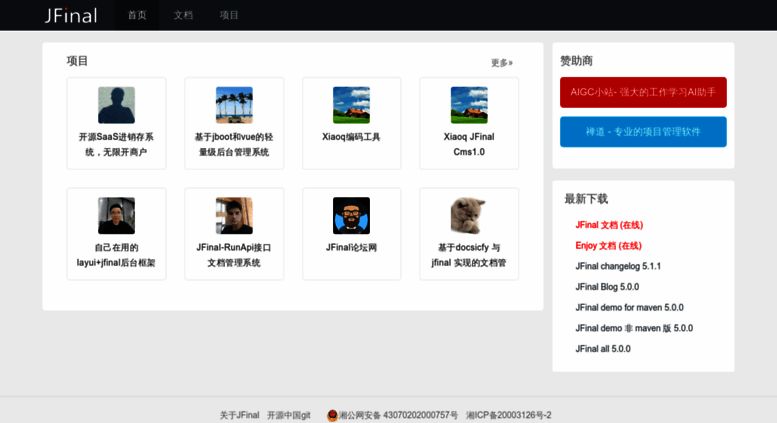
Task: Click avatar of layui+jfinal后台框架 project
Action: 116,215
